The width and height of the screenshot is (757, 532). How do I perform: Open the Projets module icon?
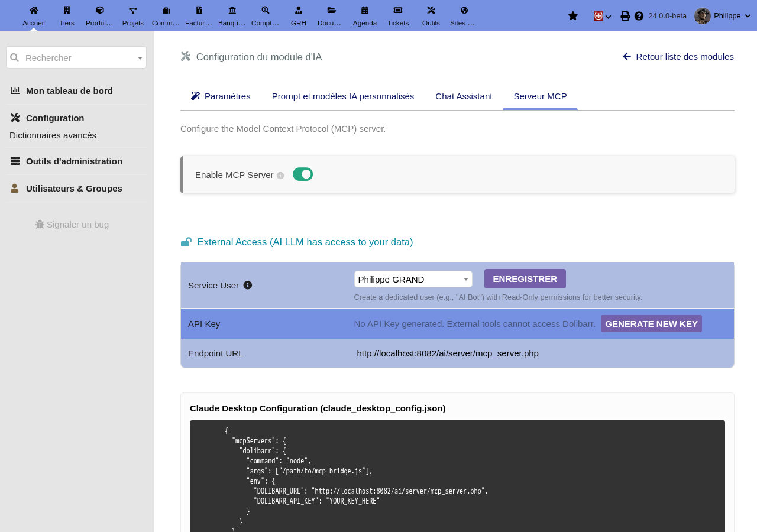[133, 10]
